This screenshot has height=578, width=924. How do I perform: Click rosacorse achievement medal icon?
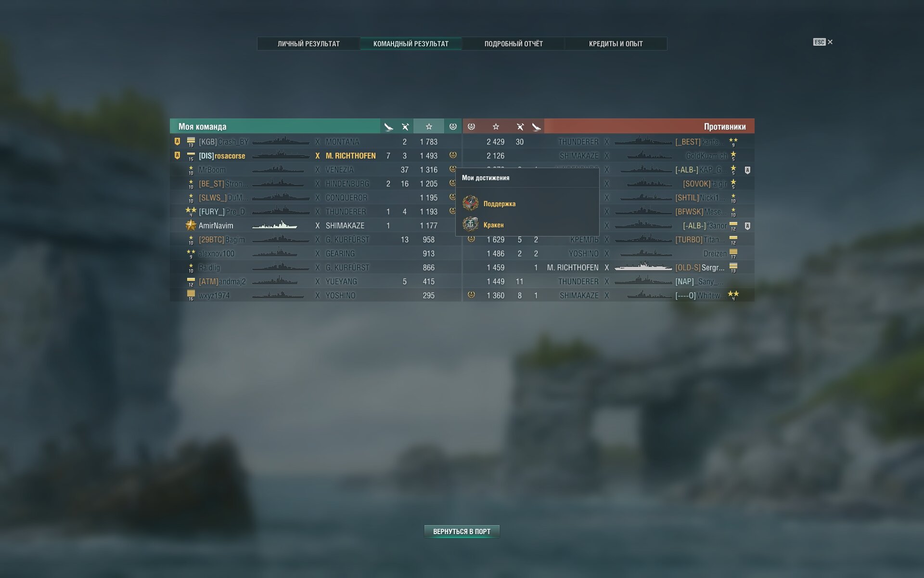453,155
